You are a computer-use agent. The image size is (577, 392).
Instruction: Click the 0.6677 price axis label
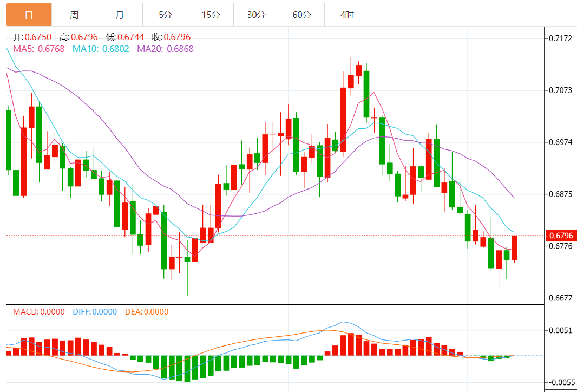click(x=560, y=298)
